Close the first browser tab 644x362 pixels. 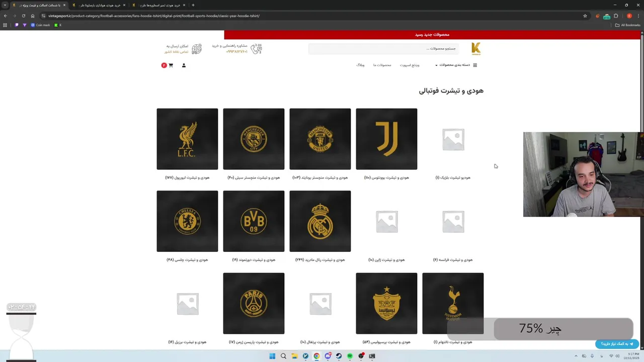64,5
